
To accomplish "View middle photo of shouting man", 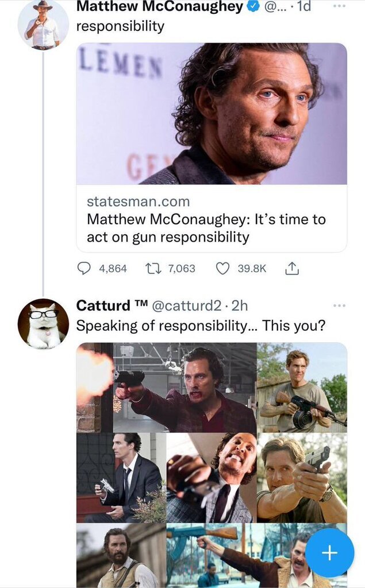I will (212, 478).
